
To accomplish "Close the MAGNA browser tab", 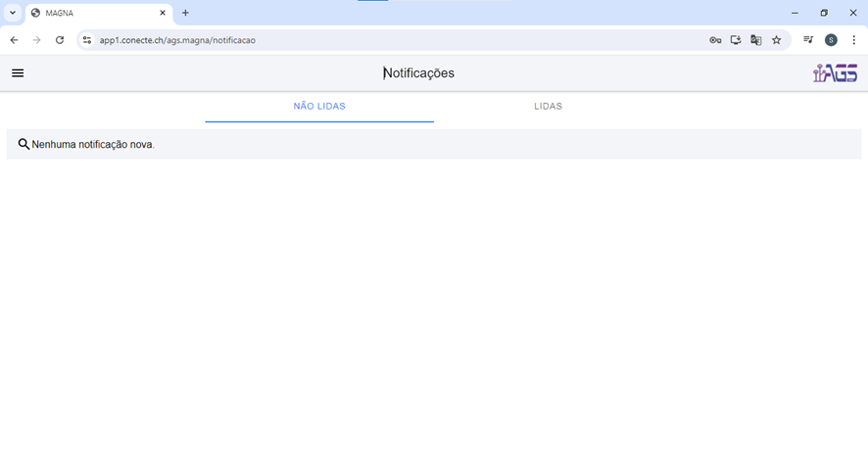I will click(163, 13).
